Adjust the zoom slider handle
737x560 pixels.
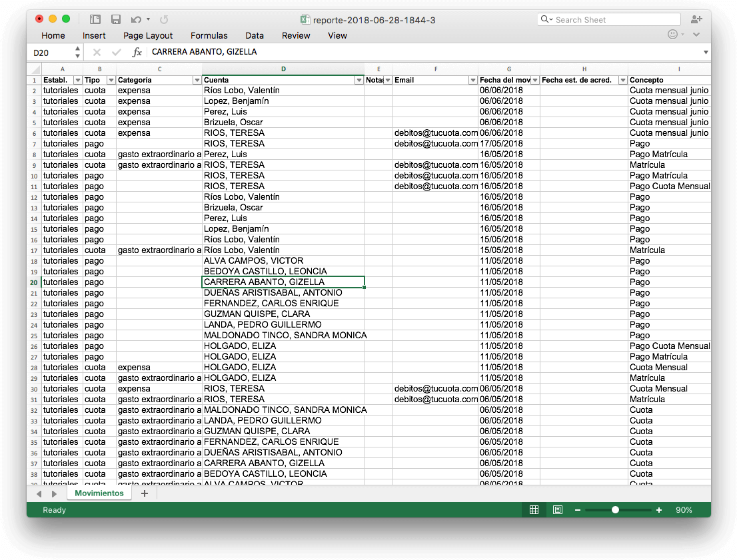[x=615, y=510]
